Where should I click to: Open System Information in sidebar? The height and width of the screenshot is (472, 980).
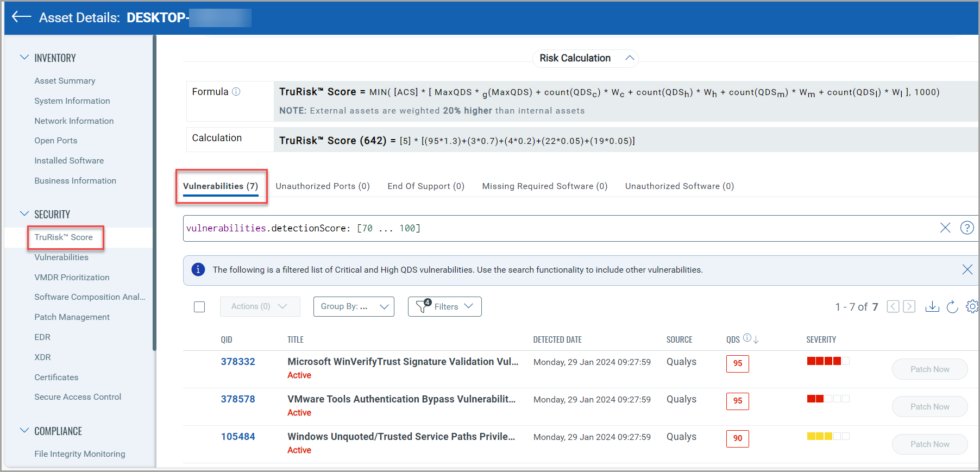(72, 100)
